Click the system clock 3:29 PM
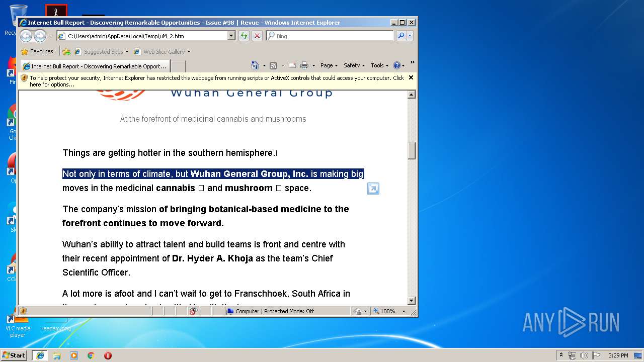 [618, 355]
